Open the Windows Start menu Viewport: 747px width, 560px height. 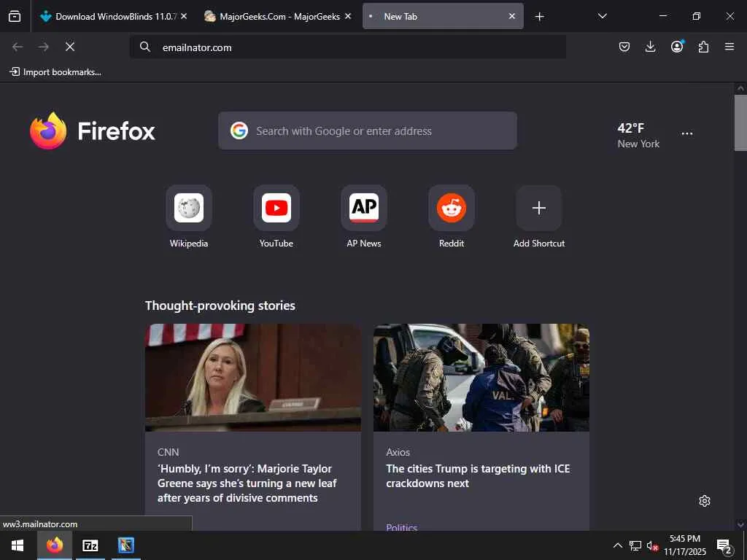18,545
